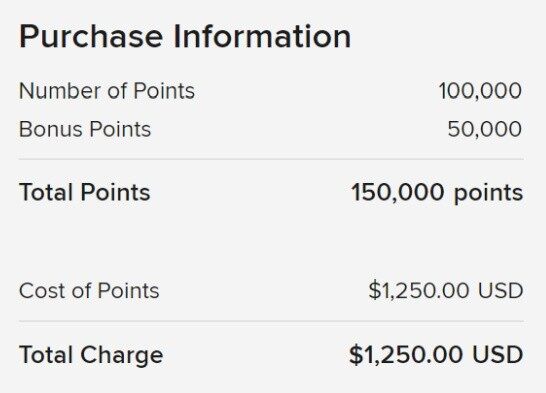
Task: Select the bold $1,250.00 USD total charge
Action: [436, 355]
